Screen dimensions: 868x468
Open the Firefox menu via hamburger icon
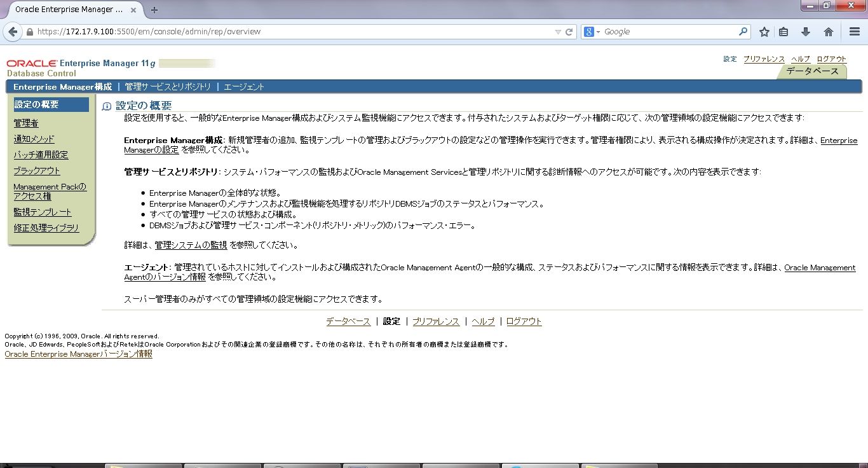pyautogui.click(x=854, y=31)
